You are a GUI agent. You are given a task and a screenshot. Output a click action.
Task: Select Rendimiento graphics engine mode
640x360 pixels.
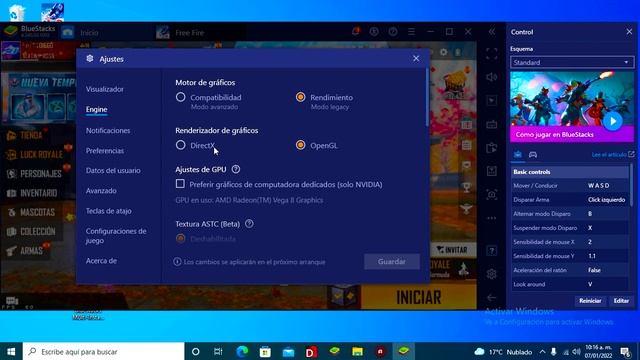pos(300,97)
